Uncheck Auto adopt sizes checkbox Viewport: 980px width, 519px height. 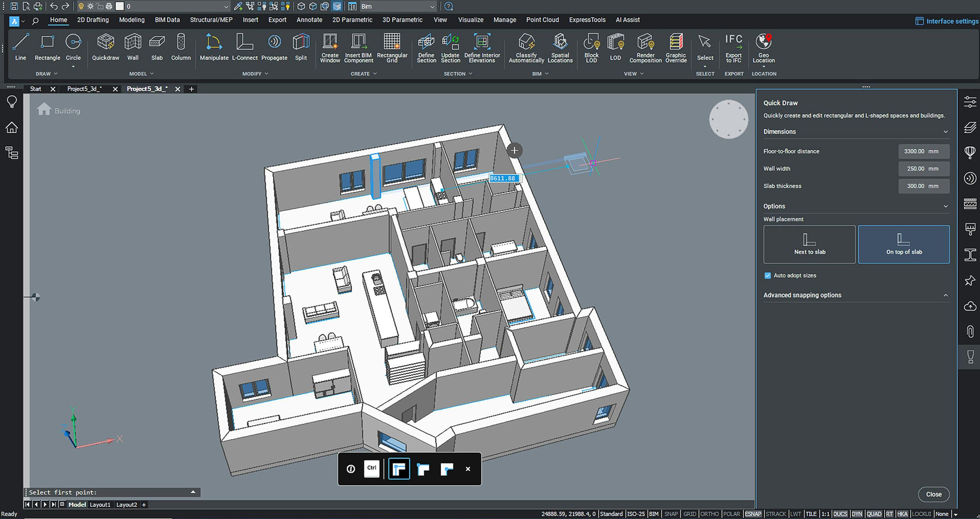768,275
